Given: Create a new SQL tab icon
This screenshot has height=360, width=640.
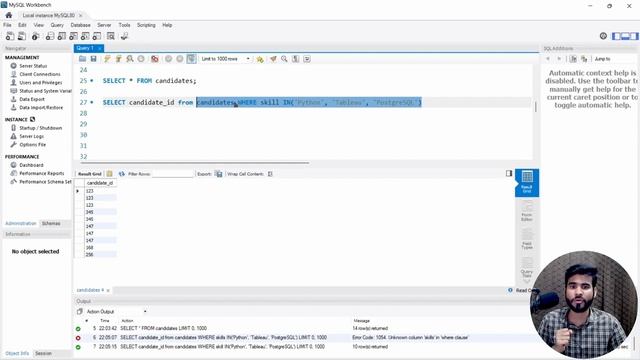Looking at the screenshot, I should click(10, 36).
